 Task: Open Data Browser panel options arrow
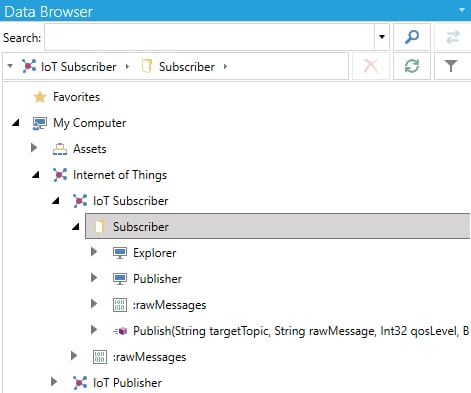coord(462,10)
